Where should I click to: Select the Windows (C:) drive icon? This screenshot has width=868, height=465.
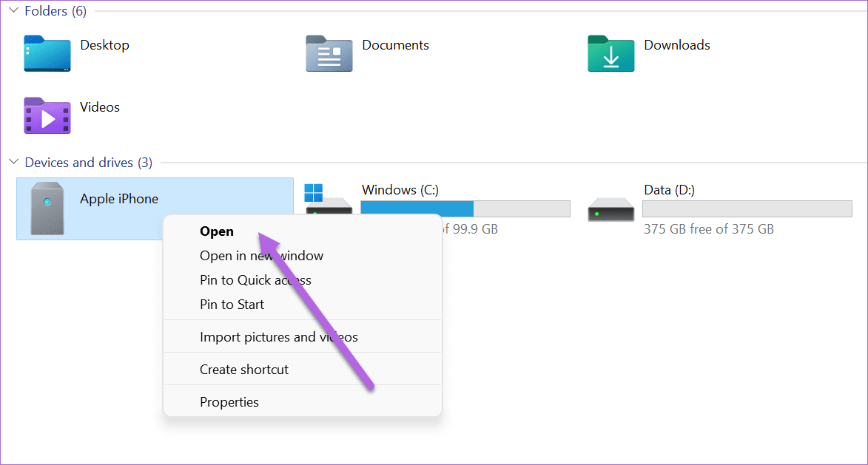(329, 203)
